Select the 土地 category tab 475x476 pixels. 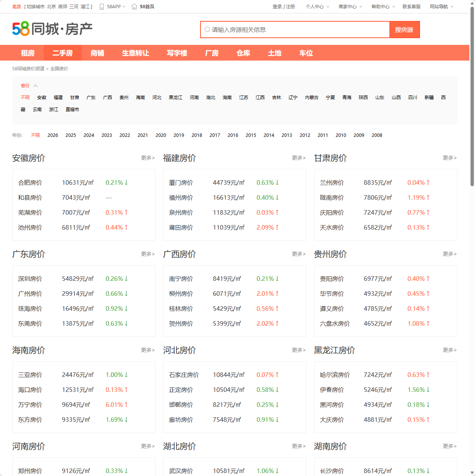[275, 53]
